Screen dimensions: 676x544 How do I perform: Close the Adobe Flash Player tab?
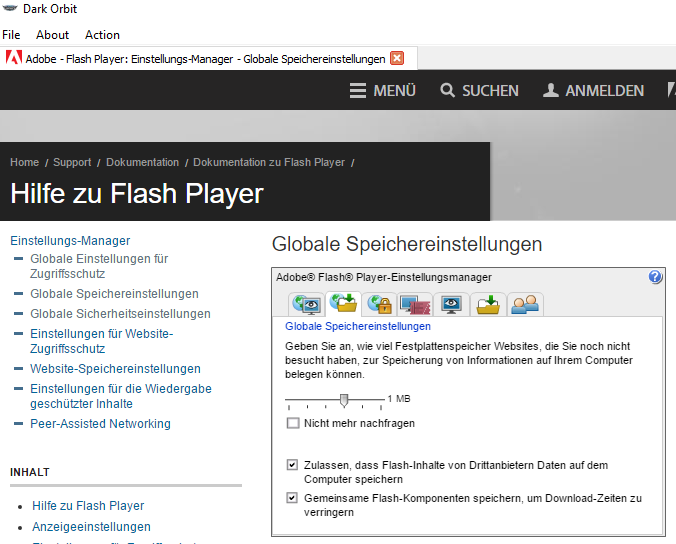tap(397, 58)
